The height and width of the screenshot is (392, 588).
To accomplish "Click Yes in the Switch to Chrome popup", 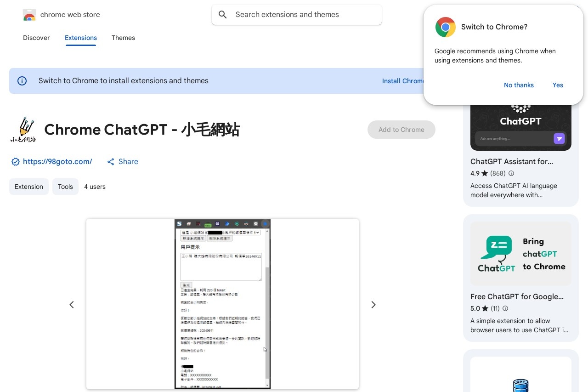I will tap(558, 85).
